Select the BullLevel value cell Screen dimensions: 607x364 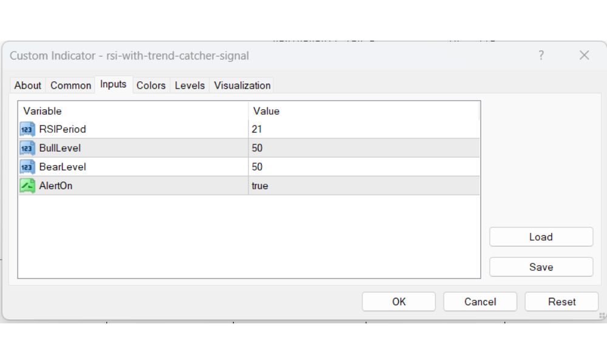(x=364, y=148)
